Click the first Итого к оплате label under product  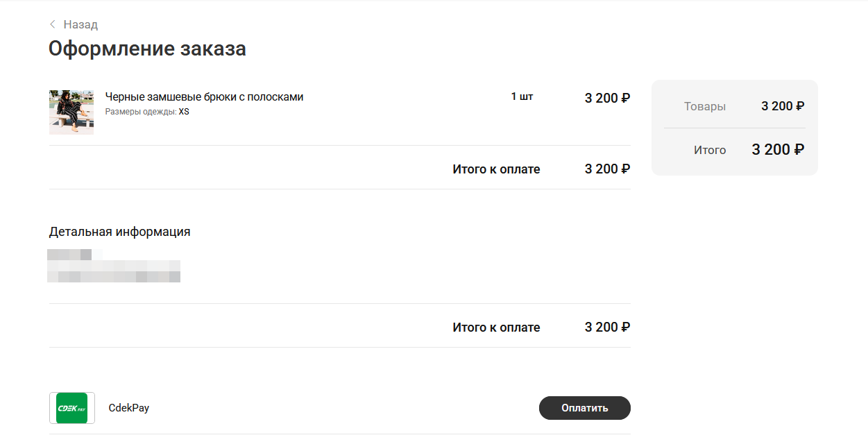[x=496, y=169]
